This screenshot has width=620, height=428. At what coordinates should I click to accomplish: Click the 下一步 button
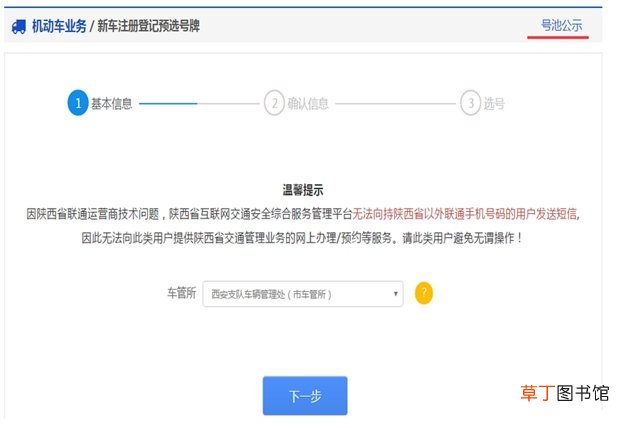[305, 396]
